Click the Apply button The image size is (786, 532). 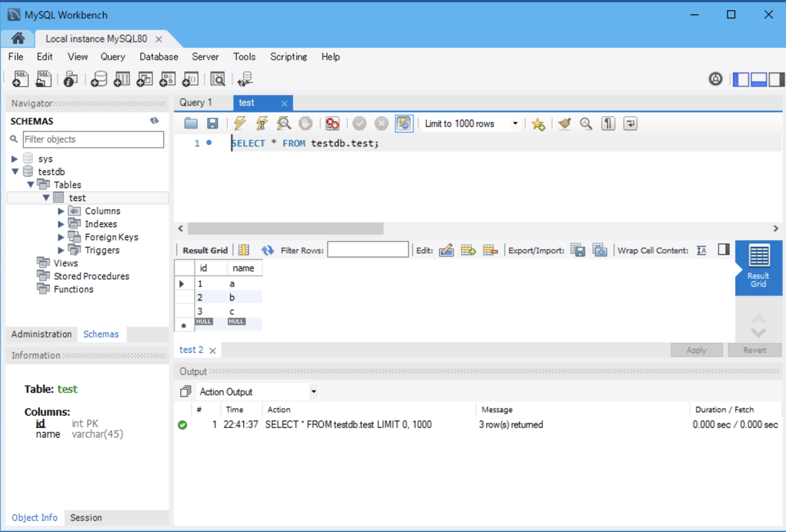coord(696,350)
